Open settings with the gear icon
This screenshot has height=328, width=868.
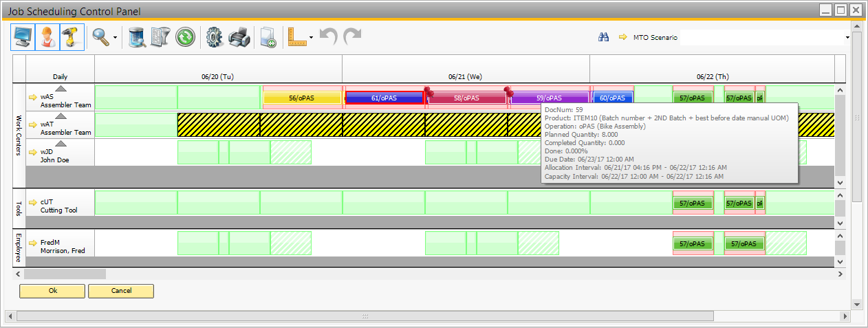[215, 37]
